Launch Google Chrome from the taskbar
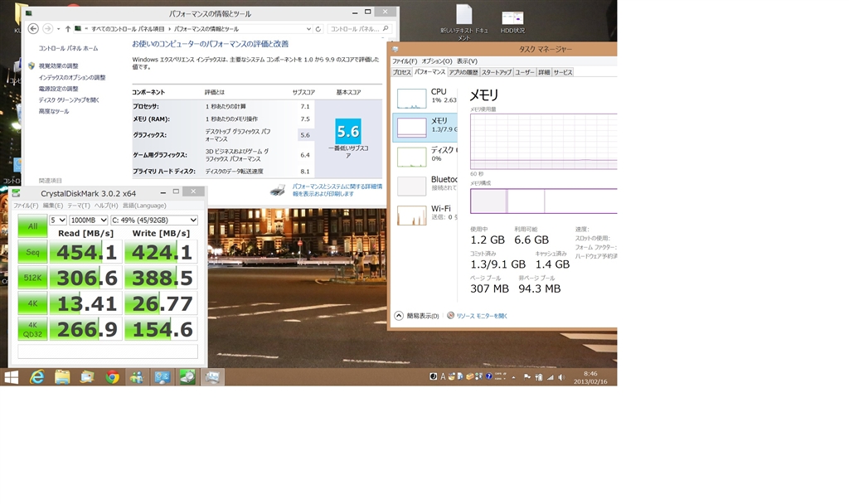The image size is (849, 504). point(112,377)
